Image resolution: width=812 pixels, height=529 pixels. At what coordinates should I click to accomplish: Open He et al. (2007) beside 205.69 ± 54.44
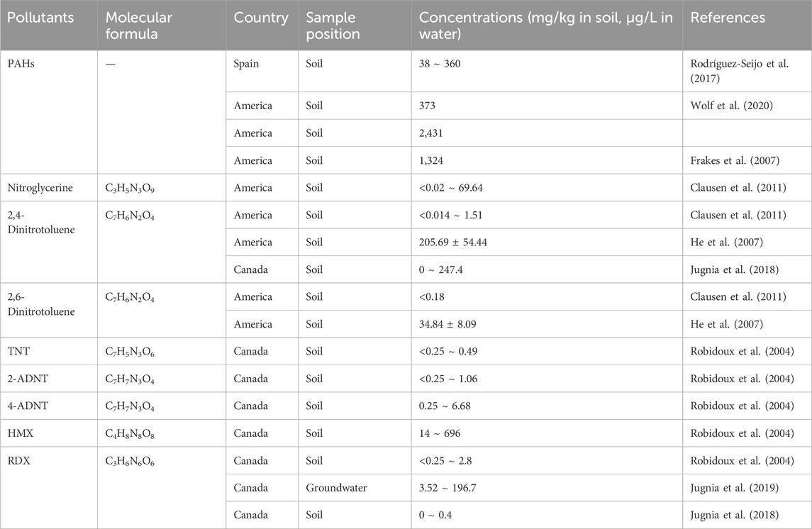[727, 243]
